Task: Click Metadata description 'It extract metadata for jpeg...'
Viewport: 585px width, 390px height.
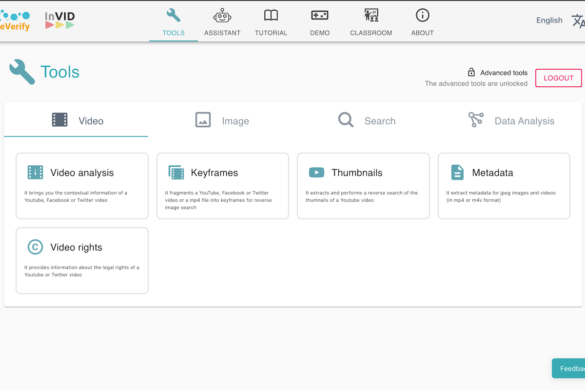Action: [x=501, y=196]
